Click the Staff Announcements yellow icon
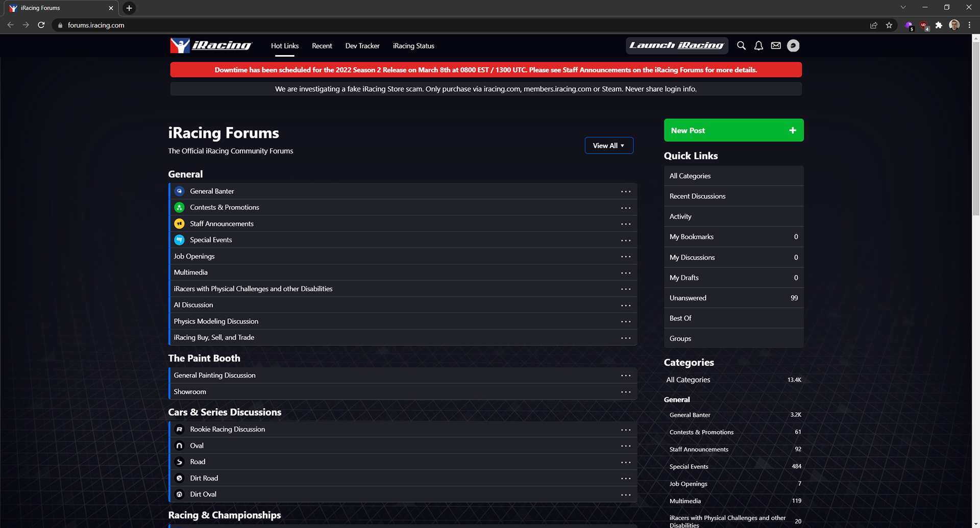This screenshot has height=528, width=980. 179,224
